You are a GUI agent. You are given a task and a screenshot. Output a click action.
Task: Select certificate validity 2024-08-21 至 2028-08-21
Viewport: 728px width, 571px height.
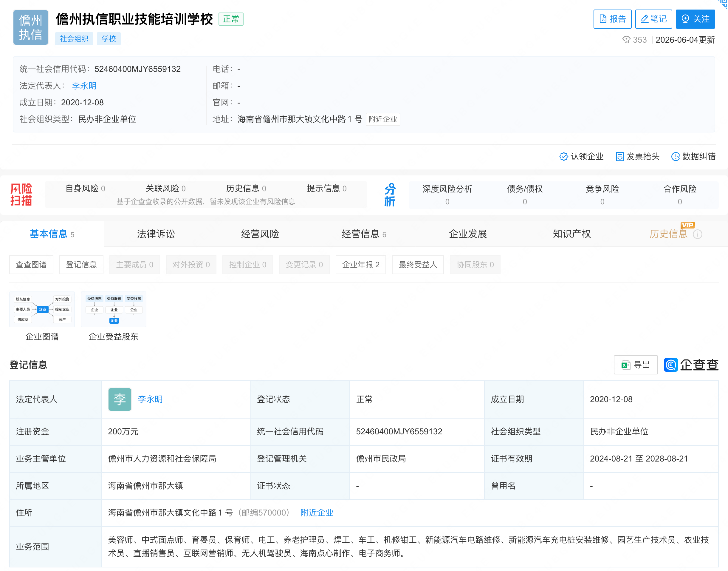pos(639,459)
